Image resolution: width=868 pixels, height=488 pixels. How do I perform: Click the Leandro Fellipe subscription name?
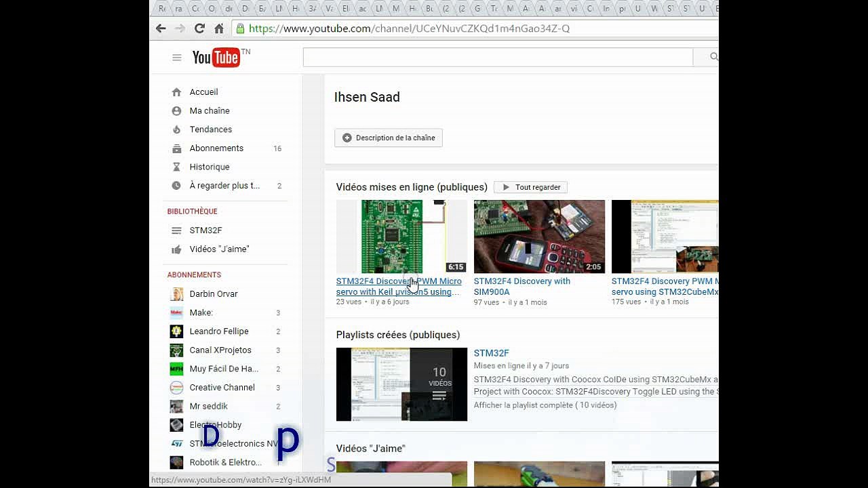pos(219,331)
